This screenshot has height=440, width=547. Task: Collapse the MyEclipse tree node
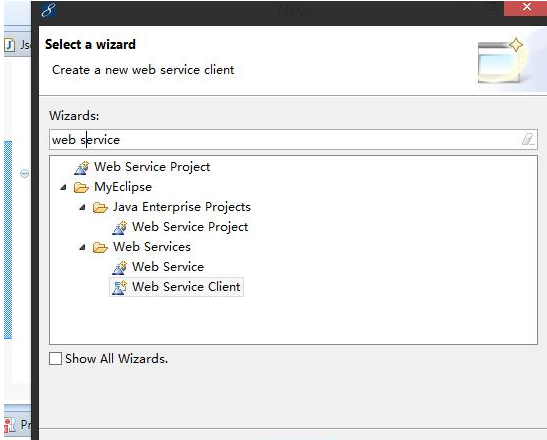tap(63, 187)
